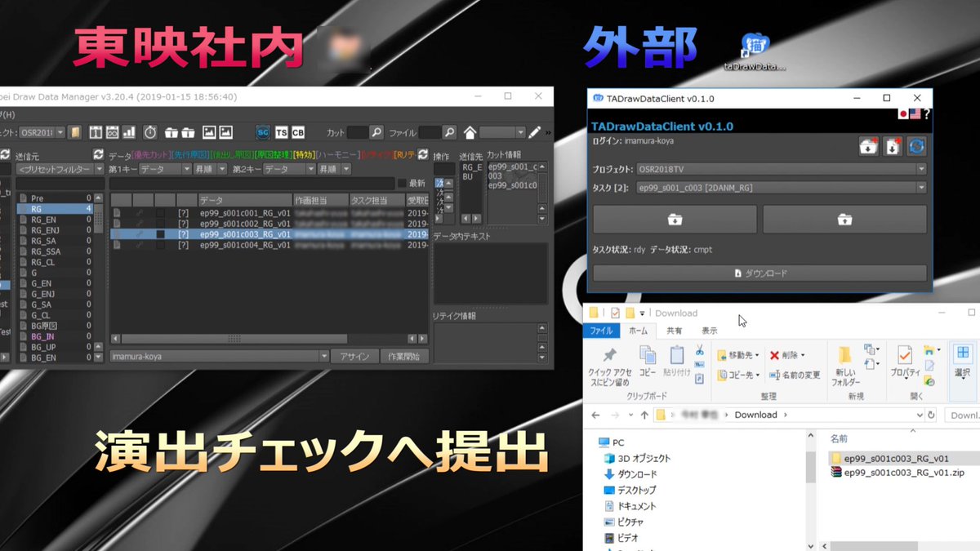The width and height of the screenshot is (980, 551).
Task: Open デスクトップ in Explorer navigation pane
Action: point(630,490)
